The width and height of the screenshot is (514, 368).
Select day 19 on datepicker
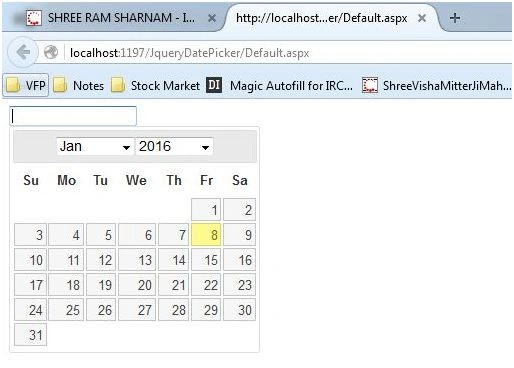pyautogui.click(x=101, y=285)
